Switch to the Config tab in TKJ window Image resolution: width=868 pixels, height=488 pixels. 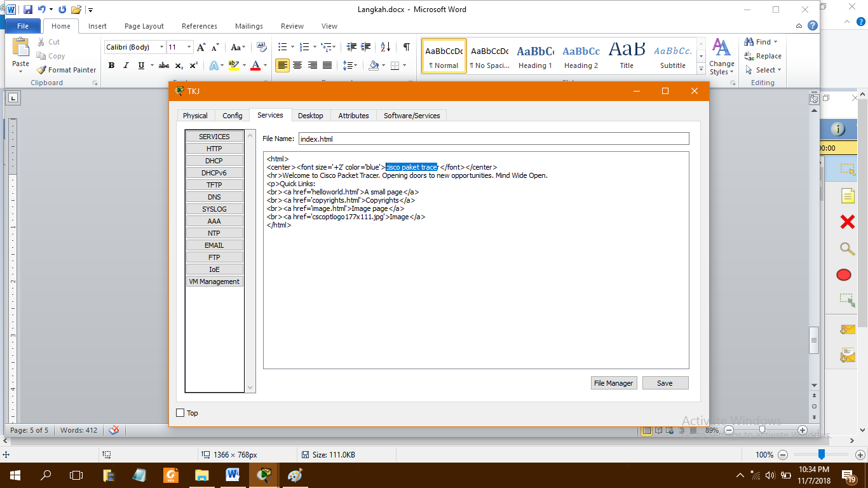(x=233, y=115)
